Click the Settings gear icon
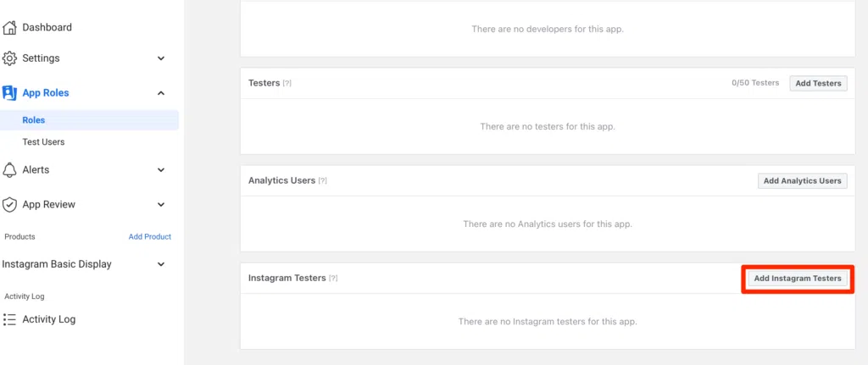The width and height of the screenshot is (868, 365). 9,58
